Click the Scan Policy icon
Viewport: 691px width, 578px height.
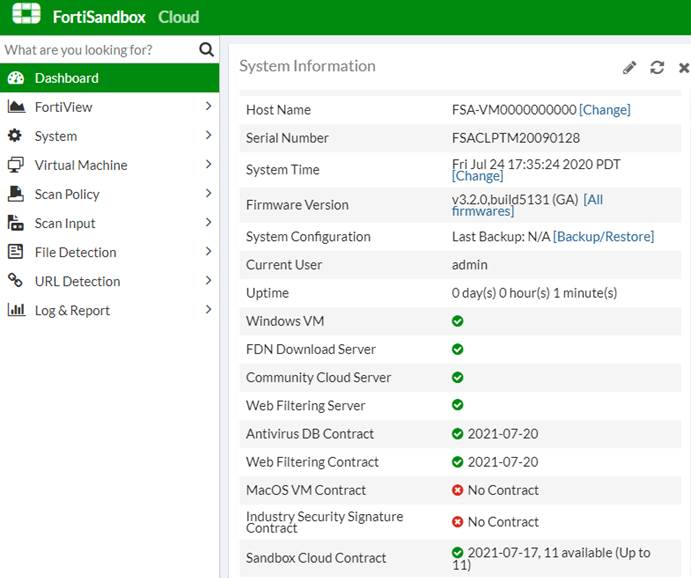point(16,194)
